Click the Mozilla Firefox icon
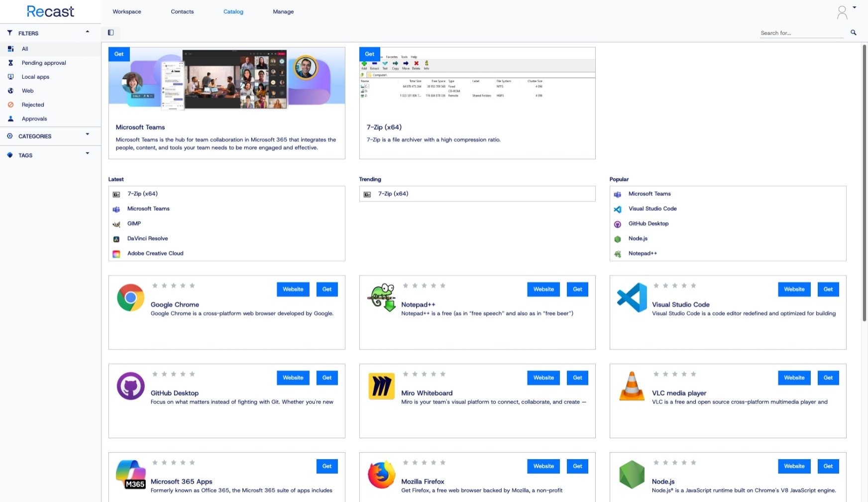 [x=382, y=475]
